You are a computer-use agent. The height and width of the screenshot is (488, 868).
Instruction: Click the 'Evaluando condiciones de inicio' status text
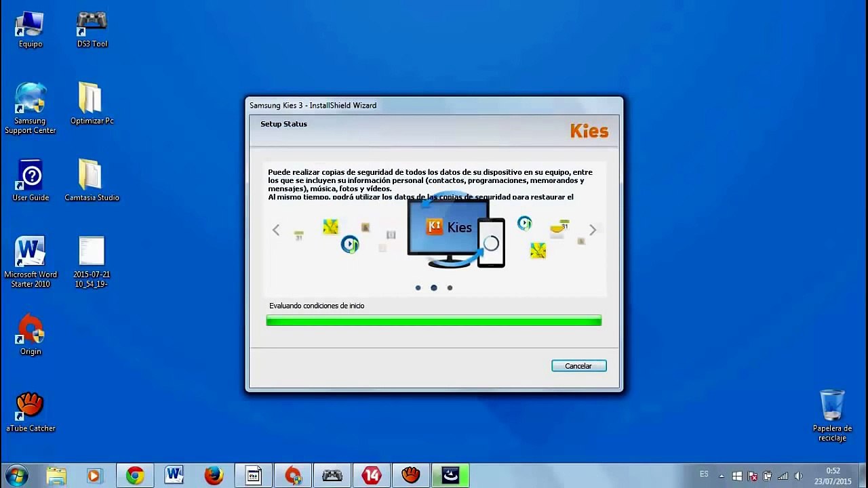point(317,306)
